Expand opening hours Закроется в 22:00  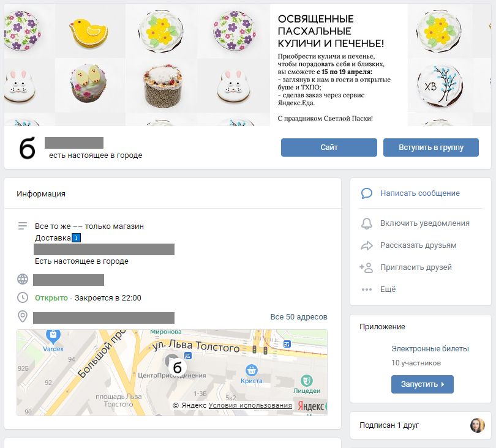point(108,298)
